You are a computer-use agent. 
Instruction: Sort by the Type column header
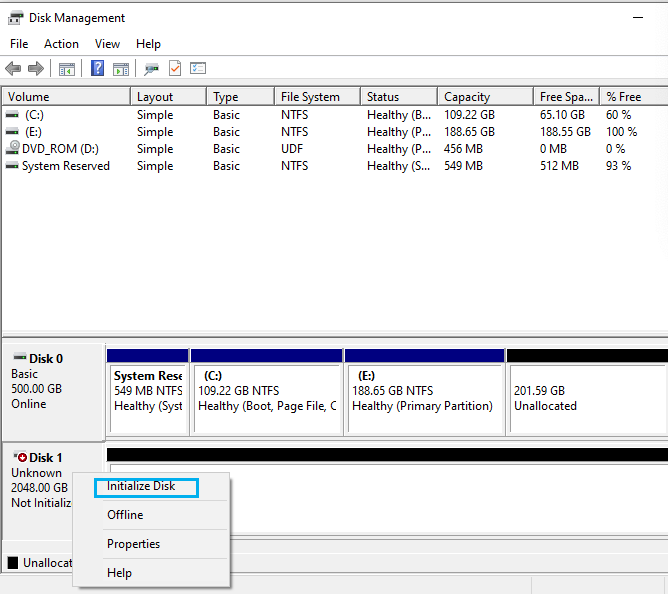(x=241, y=97)
